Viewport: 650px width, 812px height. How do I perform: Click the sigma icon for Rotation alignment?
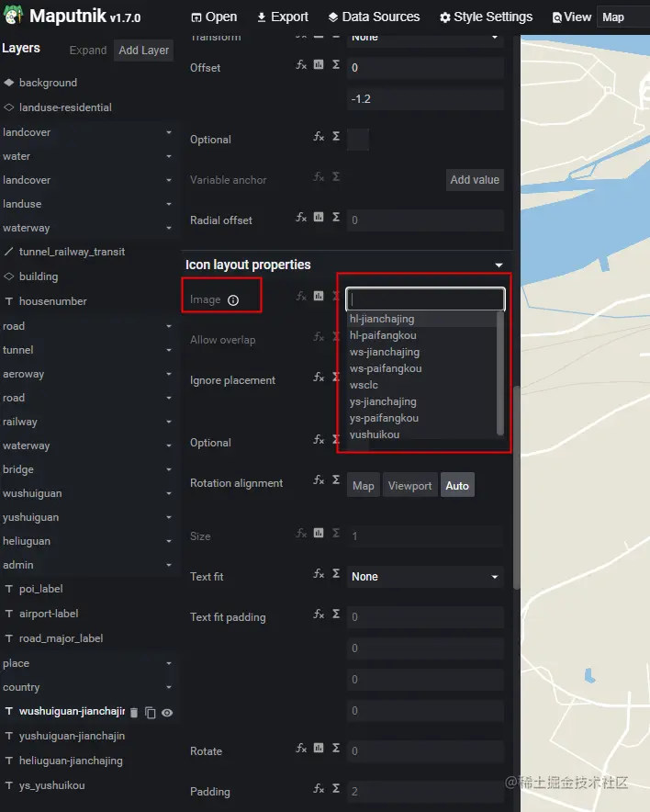click(336, 479)
